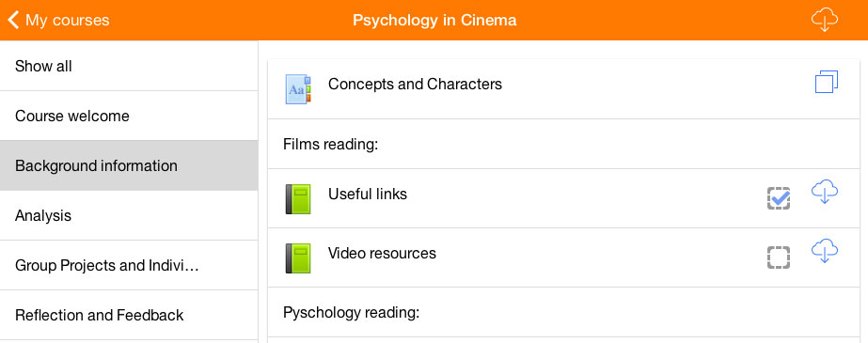Click the green book icon for Useful links
The width and height of the screenshot is (868, 343).
tap(298, 199)
